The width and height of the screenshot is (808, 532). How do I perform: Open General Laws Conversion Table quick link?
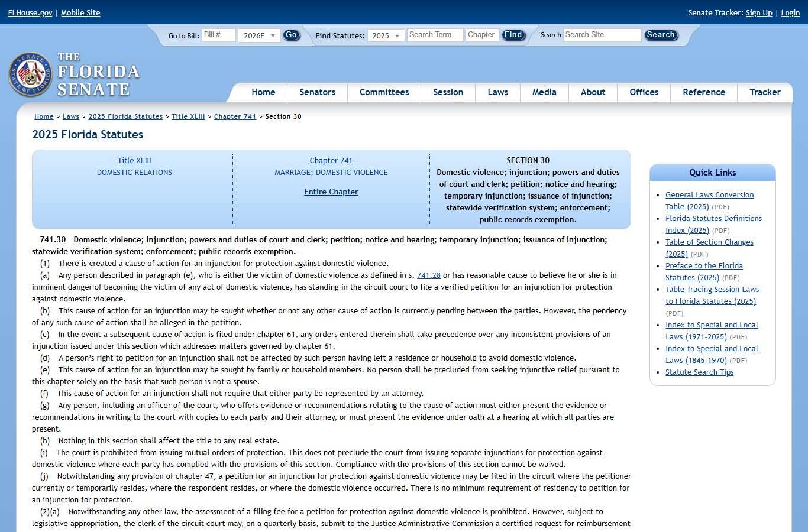(x=709, y=200)
